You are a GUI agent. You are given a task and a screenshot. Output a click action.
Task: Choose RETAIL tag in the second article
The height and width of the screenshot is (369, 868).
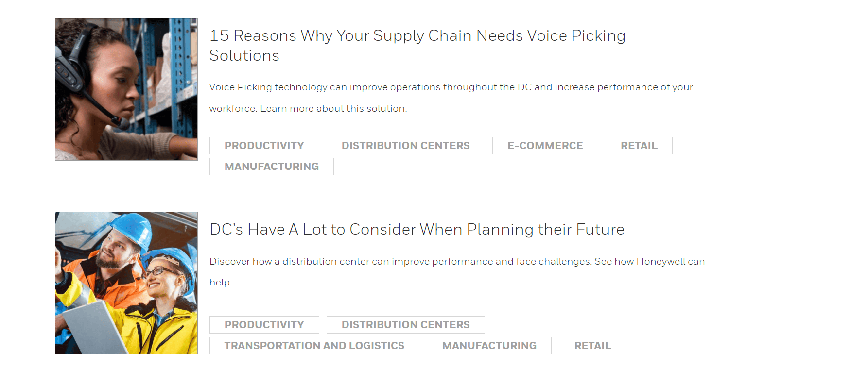click(593, 346)
